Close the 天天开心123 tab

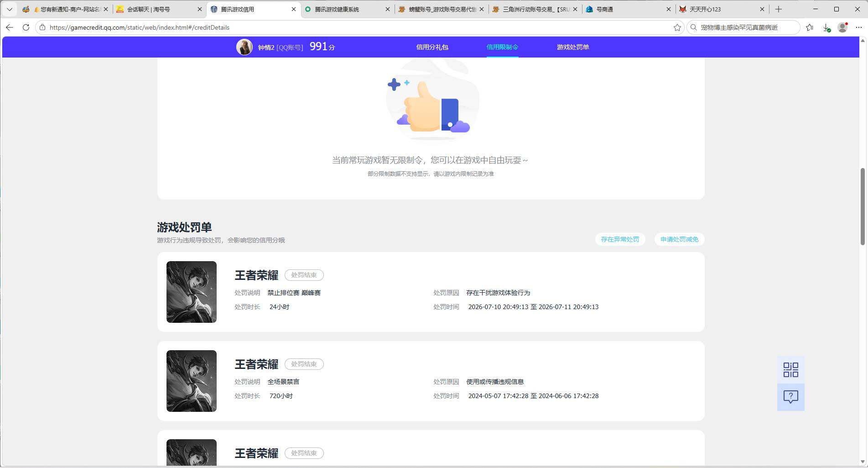click(x=762, y=9)
